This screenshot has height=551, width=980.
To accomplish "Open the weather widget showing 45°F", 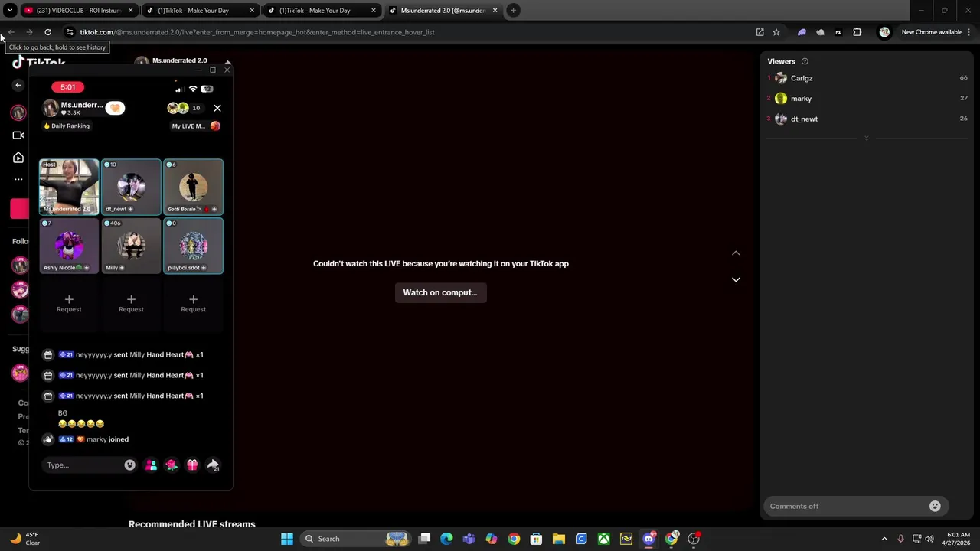I will pos(25,539).
